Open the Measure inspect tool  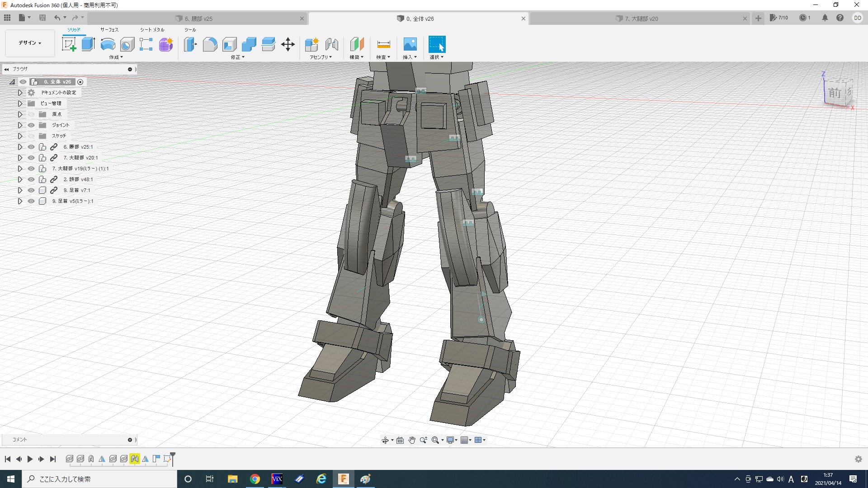pos(383,44)
